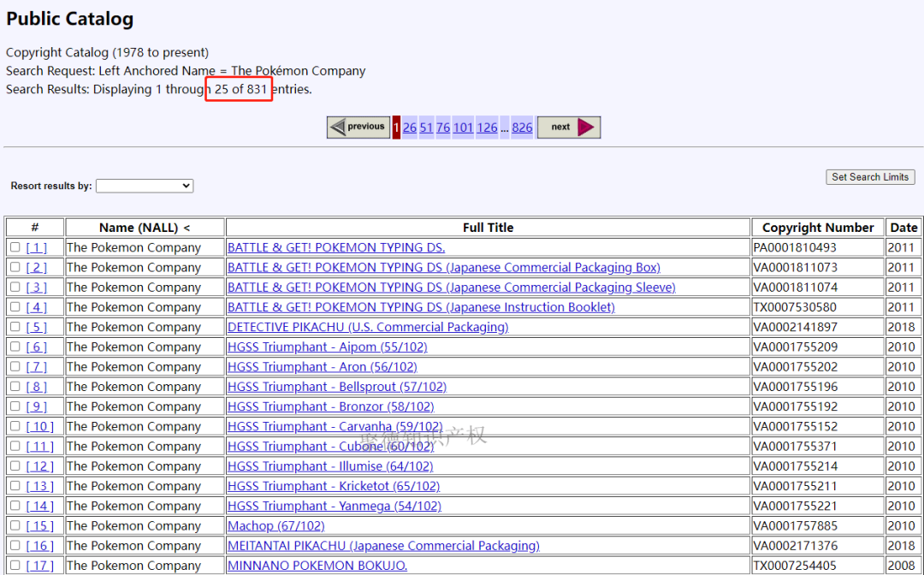Tick the checkbox for entry 3
Viewport: 924px width, 575px height.
[x=15, y=287]
